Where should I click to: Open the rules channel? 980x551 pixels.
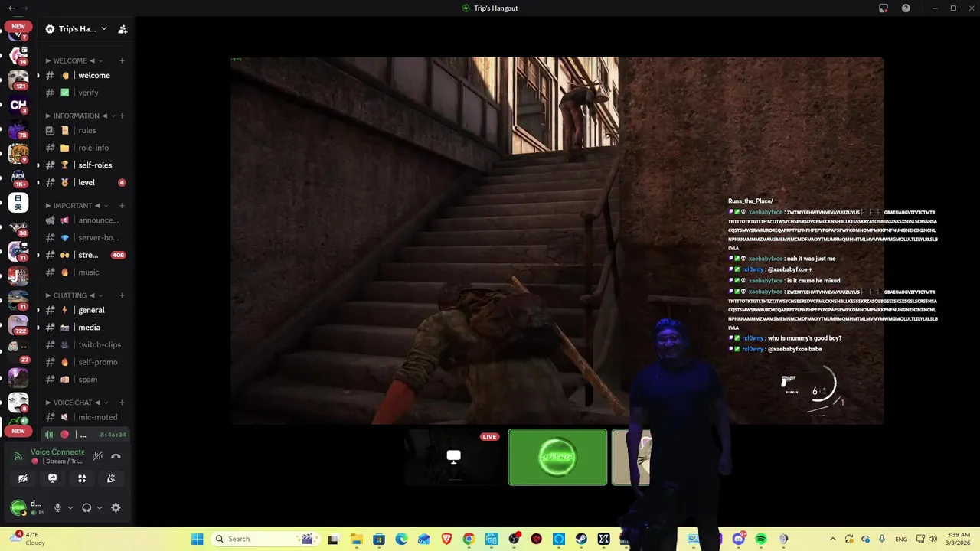coord(86,130)
